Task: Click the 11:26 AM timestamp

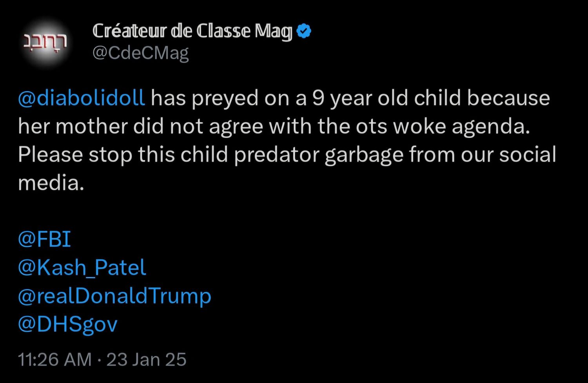Action: coord(54,360)
